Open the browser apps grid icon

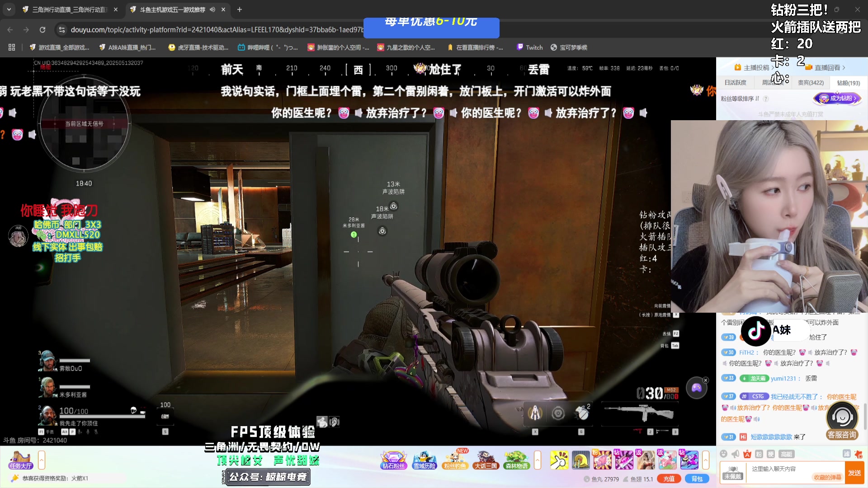point(12,47)
